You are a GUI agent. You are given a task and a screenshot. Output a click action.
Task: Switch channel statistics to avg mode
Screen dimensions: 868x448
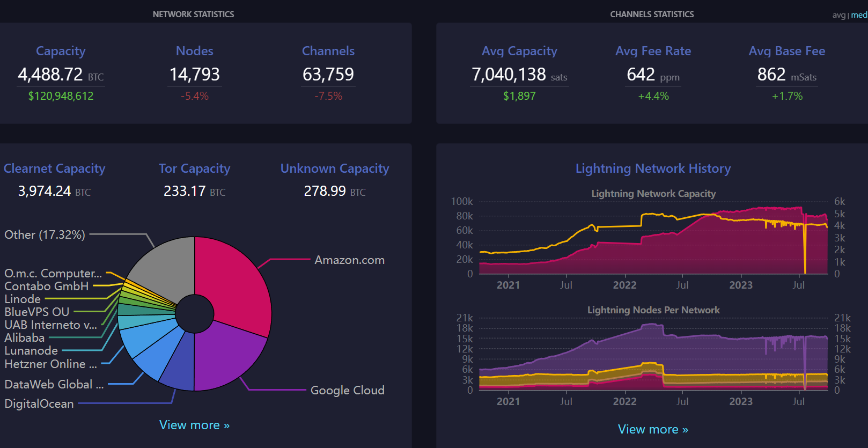pos(838,15)
